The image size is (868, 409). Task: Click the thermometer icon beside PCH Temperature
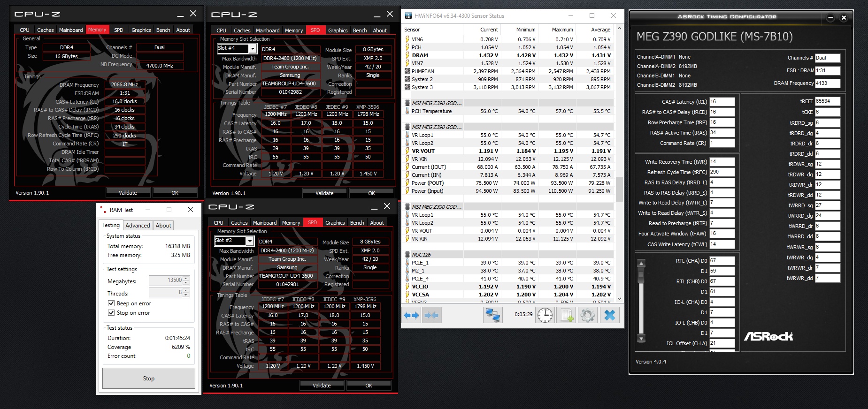407,111
